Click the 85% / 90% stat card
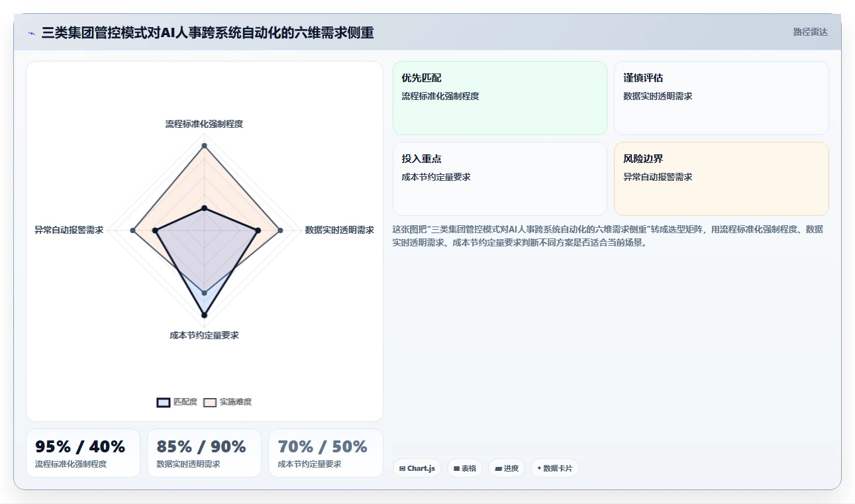 tap(204, 453)
